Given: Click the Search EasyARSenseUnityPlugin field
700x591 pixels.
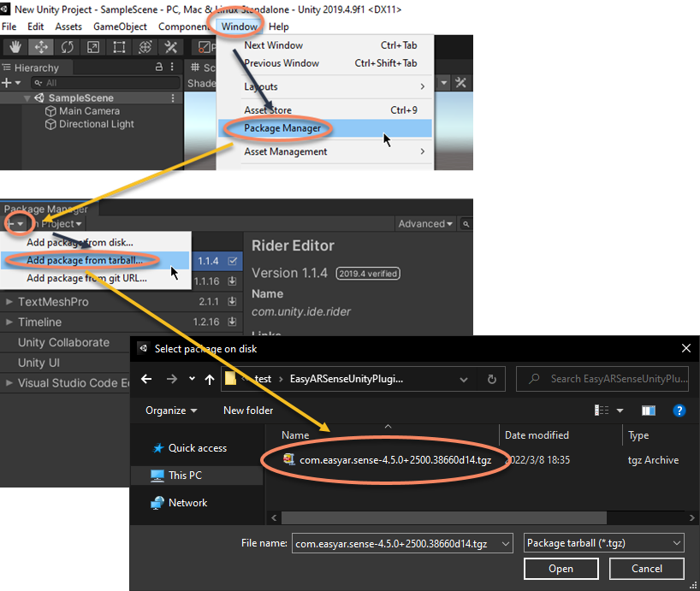Looking at the screenshot, I should tap(602, 379).
